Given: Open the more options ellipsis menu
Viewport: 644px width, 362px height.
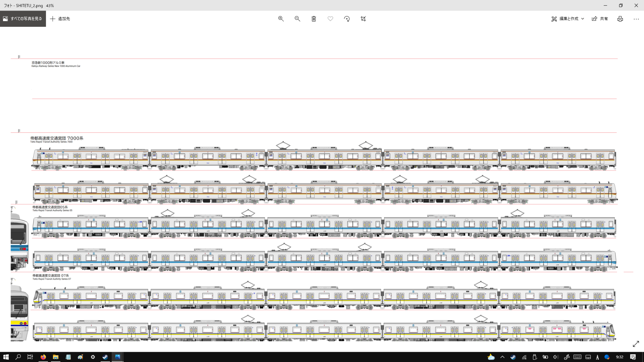Looking at the screenshot, I should tap(636, 19).
